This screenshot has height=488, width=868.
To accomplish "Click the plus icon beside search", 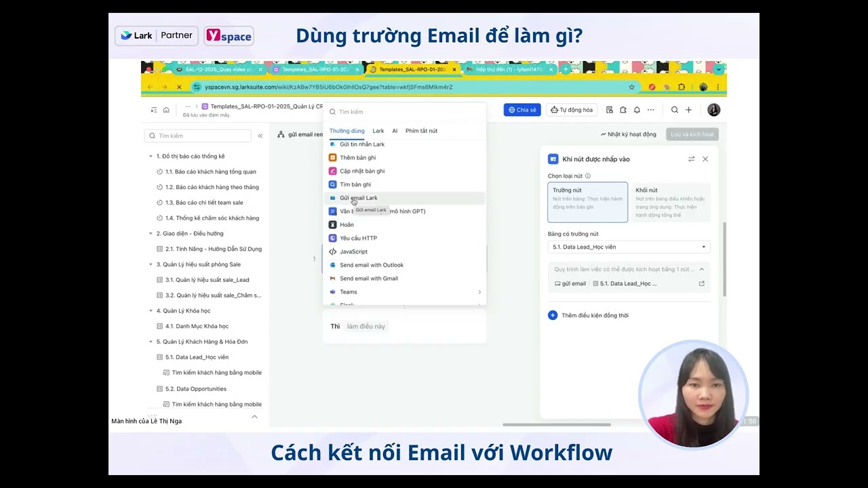I will tap(688, 110).
